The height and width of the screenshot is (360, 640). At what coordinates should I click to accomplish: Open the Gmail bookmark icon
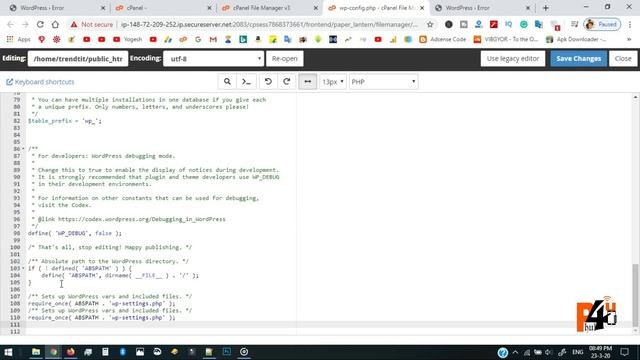pos(213,40)
